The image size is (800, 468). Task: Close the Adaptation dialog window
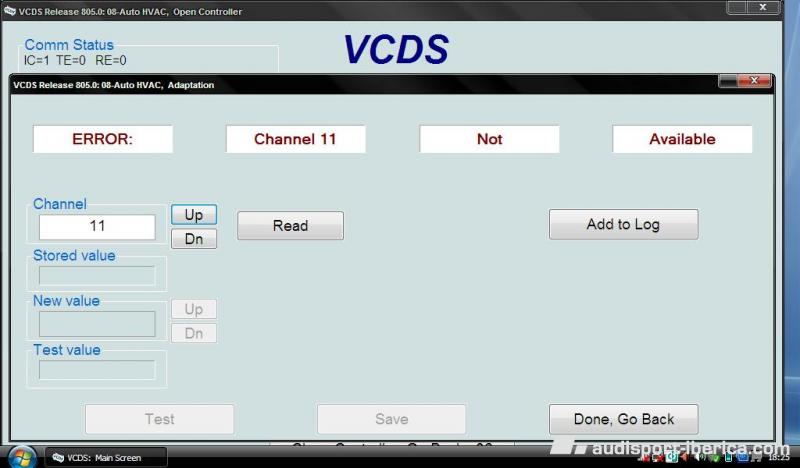point(754,81)
